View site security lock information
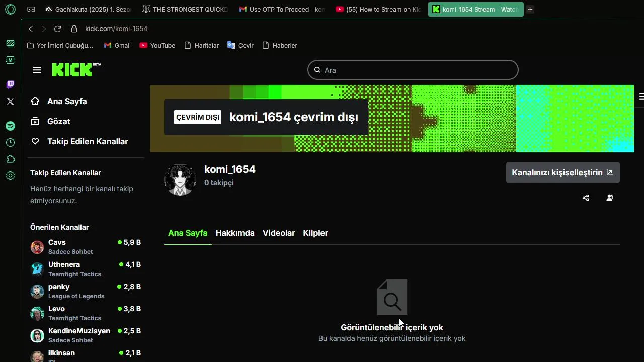644x362 pixels. 74,29
